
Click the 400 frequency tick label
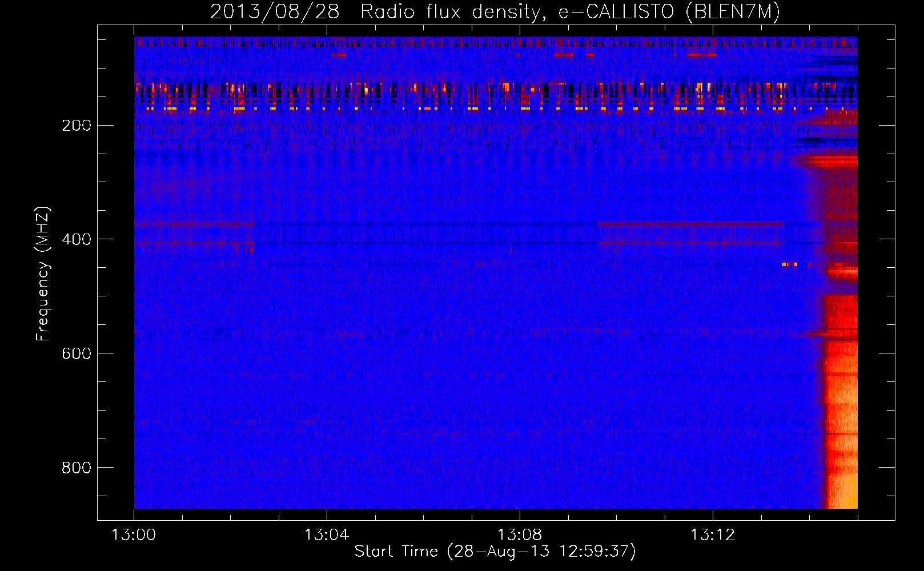click(x=77, y=239)
